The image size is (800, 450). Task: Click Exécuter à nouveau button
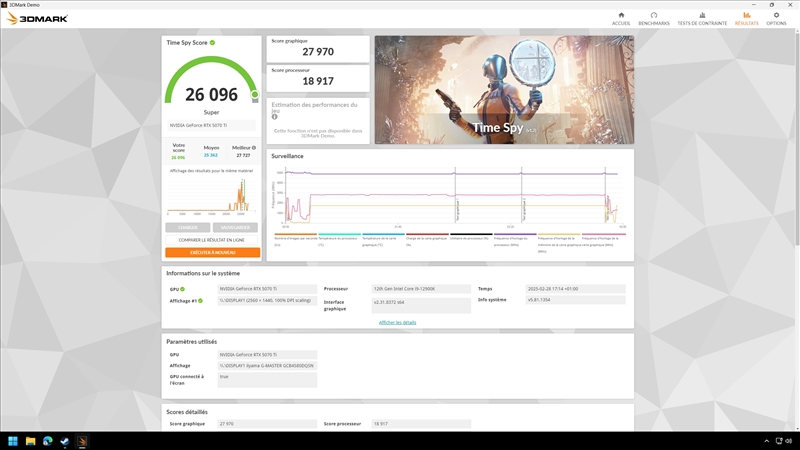212,253
